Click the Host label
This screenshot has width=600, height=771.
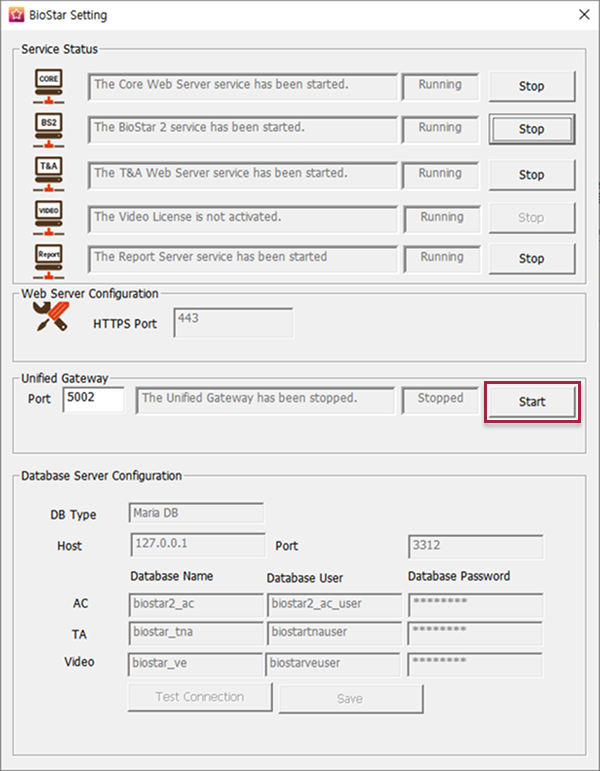[x=69, y=546]
